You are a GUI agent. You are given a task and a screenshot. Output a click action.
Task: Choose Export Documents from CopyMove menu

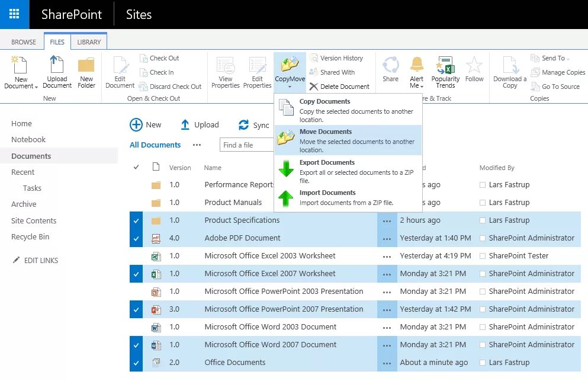(348, 171)
